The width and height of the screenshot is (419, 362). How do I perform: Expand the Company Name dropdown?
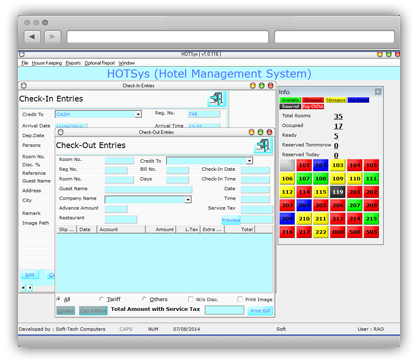point(188,199)
